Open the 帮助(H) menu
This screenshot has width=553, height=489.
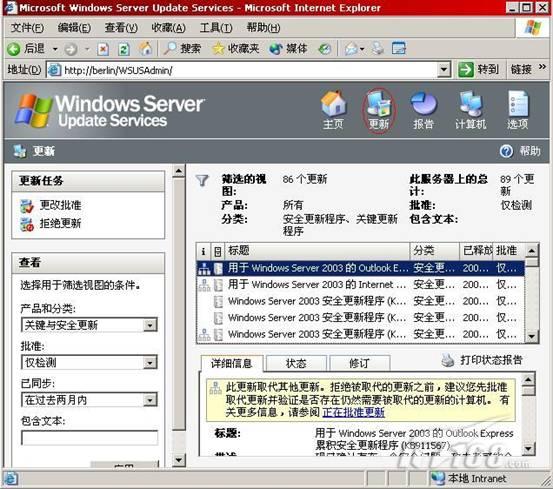pyautogui.click(x=263, y=28)
